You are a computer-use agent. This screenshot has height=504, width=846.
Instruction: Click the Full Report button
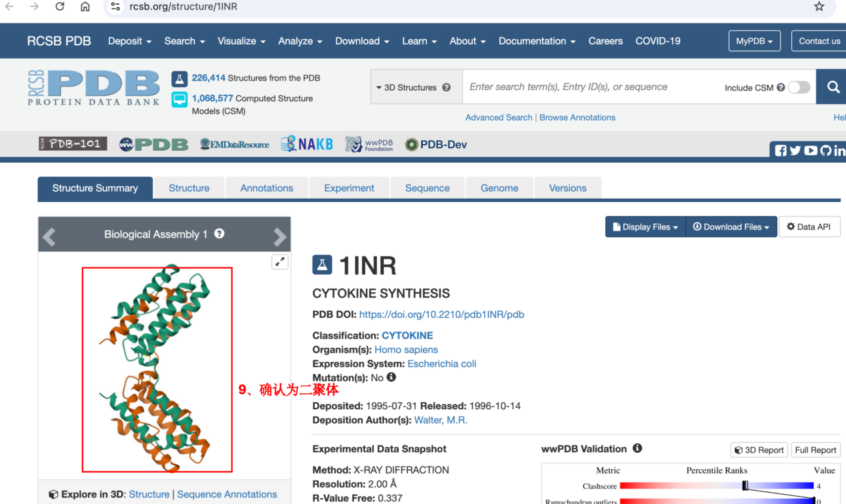pos(815,450)
